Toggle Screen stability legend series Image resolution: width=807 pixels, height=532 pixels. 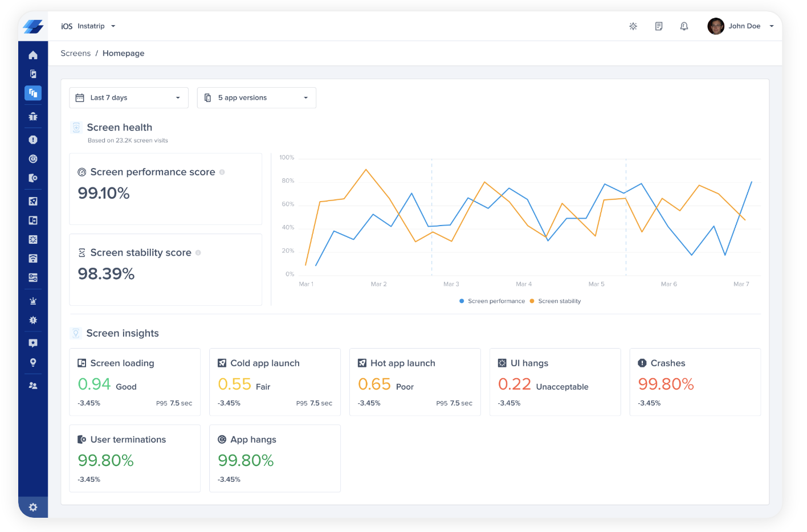[556, 301]
